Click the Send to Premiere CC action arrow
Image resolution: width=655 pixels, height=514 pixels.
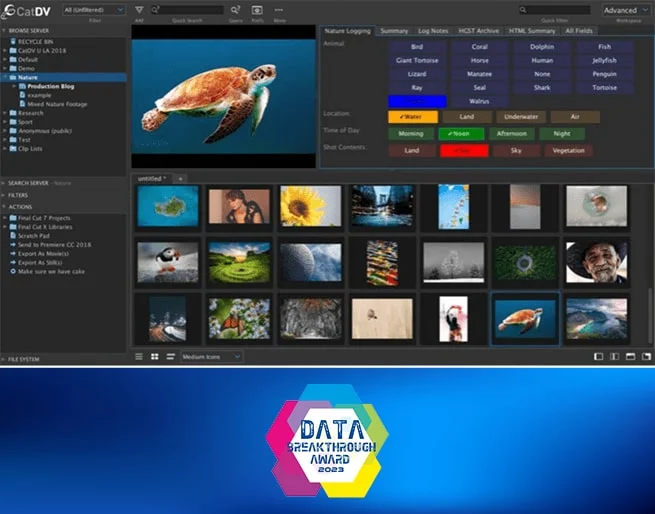tap(13, 243)
